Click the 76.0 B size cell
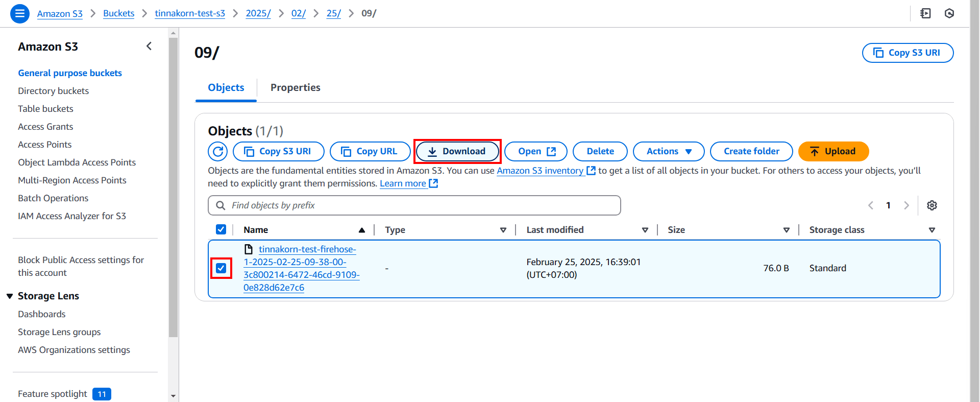Image resolution: width=980 pixels, height=402 pixels. point(776,268)
